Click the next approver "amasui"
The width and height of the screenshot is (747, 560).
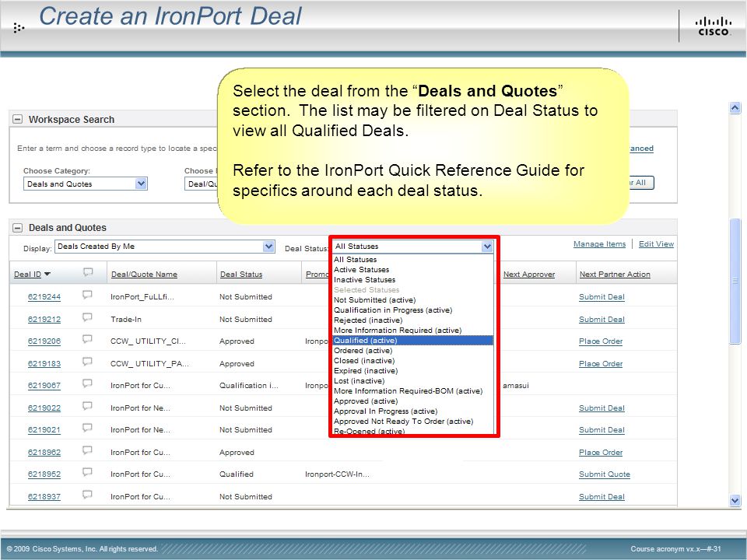pyautogui.click(x=515, y=385)
